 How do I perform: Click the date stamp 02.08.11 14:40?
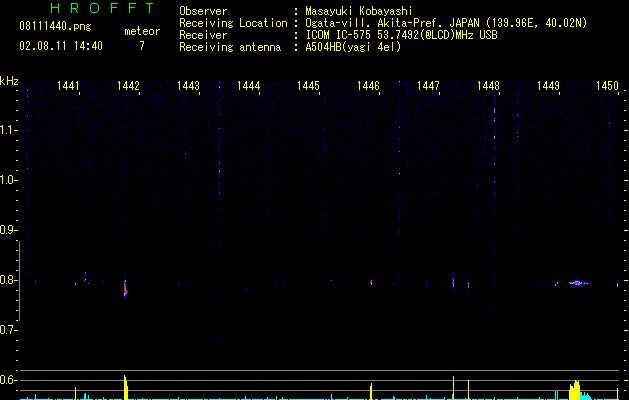tap(61, 46)
